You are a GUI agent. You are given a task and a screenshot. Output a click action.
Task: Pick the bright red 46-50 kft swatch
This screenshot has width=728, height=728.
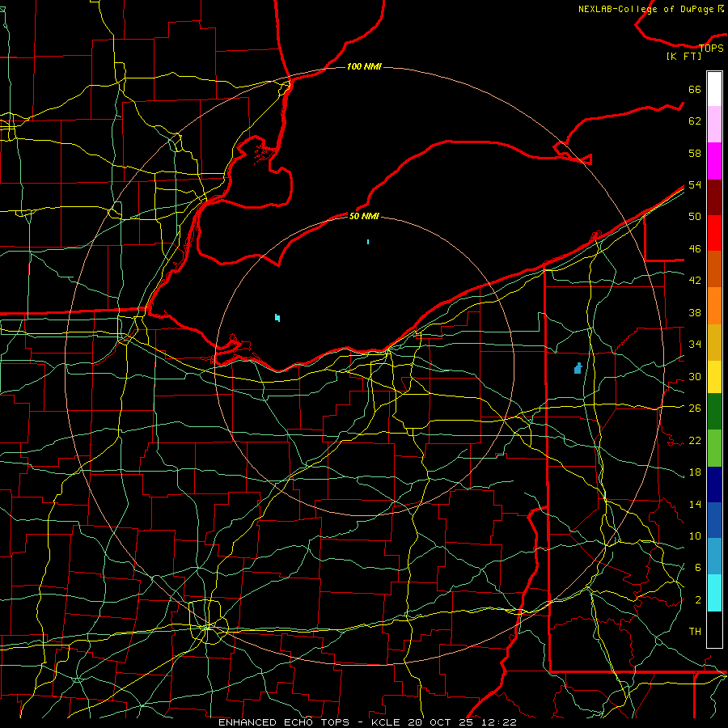[714, 233]
